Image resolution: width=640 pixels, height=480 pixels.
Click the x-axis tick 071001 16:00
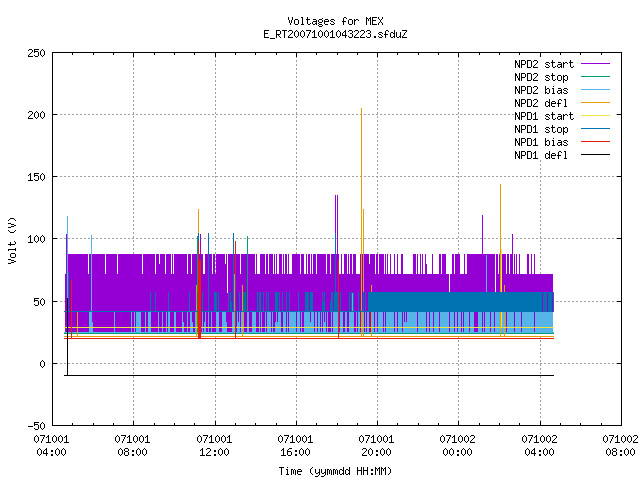pos(296,446)
